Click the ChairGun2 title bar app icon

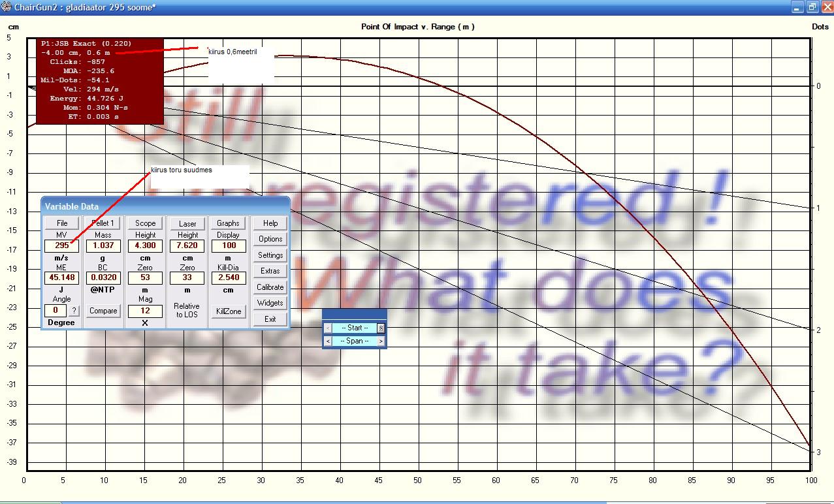click(x=7, y=7)
